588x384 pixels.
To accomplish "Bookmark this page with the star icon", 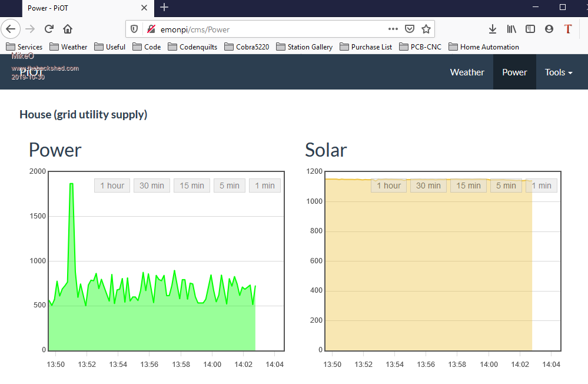I will click(426, 29).
